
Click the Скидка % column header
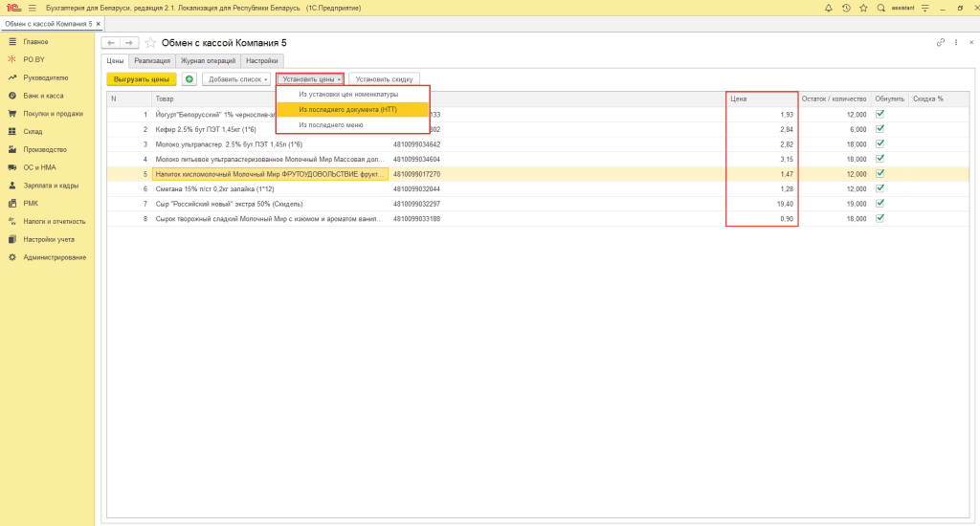click(x=939, y=99)
